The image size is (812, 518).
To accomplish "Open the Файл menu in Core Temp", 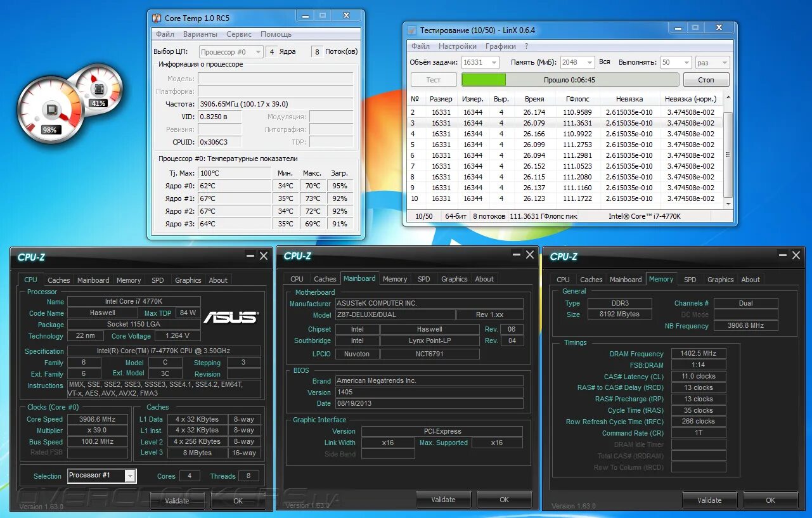I will pyautogui.click(x=165, y=34).
